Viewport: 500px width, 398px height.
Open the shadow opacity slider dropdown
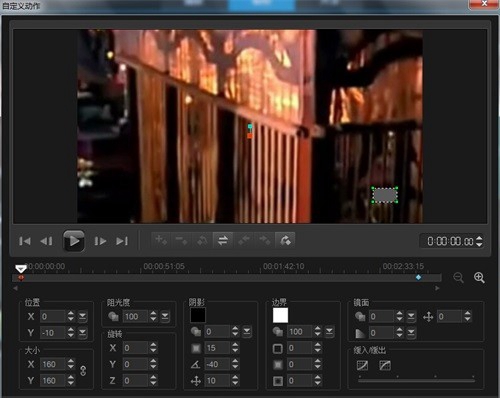pos(247,332)
